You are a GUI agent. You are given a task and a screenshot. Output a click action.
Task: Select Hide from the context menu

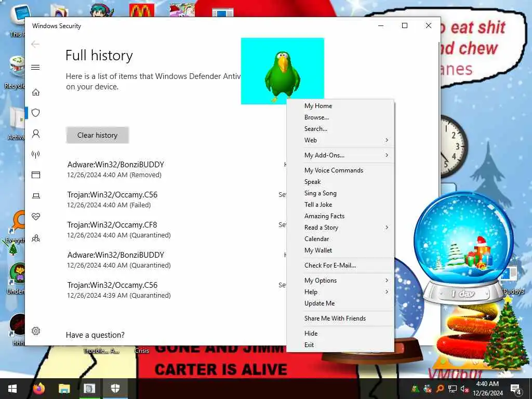340,334
